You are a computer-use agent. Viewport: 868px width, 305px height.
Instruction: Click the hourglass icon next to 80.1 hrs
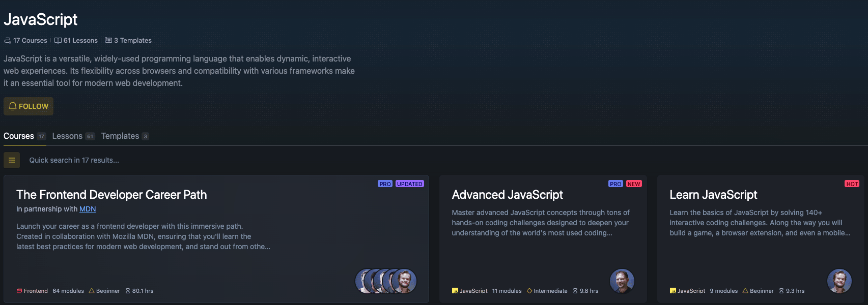[x=128, y=291]
